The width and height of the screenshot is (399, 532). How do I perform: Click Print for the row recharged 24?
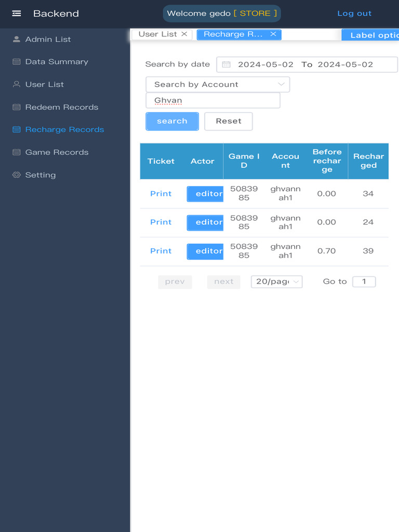click(161, 222)
